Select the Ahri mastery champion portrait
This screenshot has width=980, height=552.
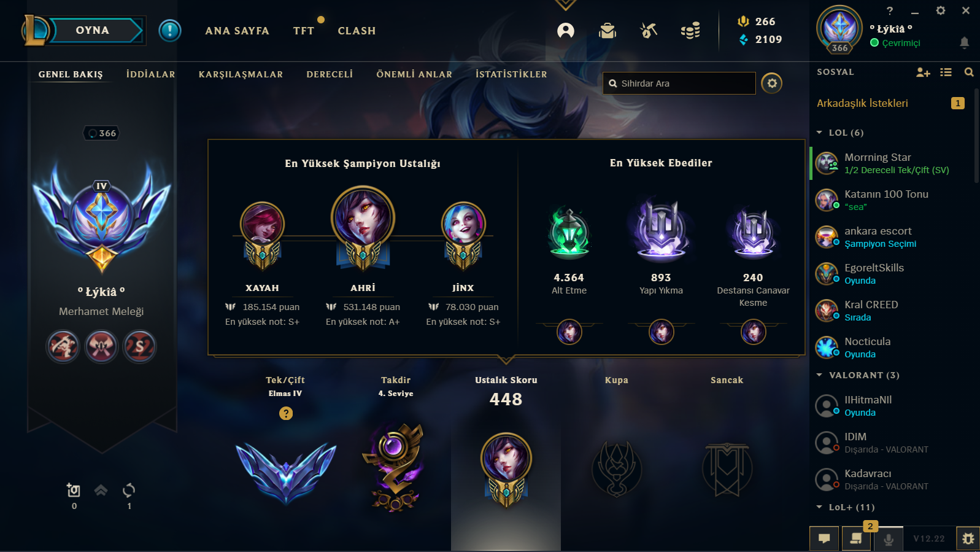[363, 218]
